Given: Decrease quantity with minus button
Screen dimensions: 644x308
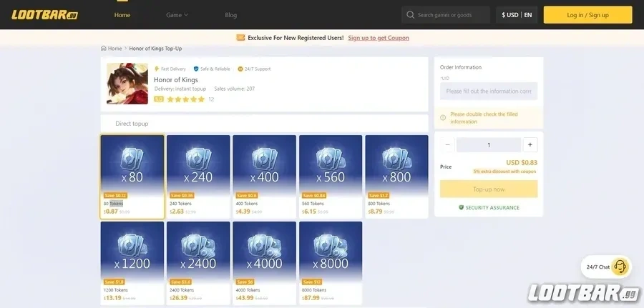Looking at the screenshot, I should click(448, 145).
